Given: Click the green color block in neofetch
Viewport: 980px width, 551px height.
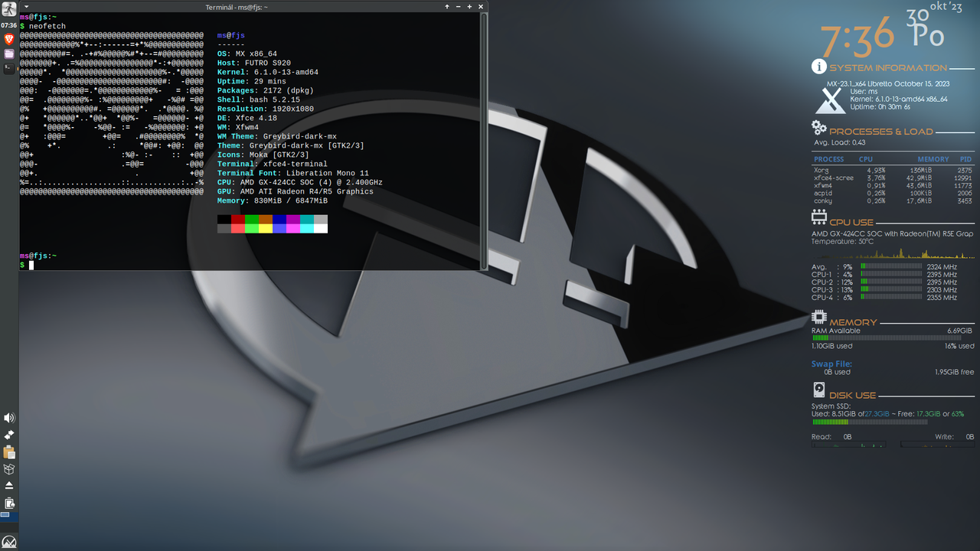Looking at the screenshot, I should [x=252, y=220].
